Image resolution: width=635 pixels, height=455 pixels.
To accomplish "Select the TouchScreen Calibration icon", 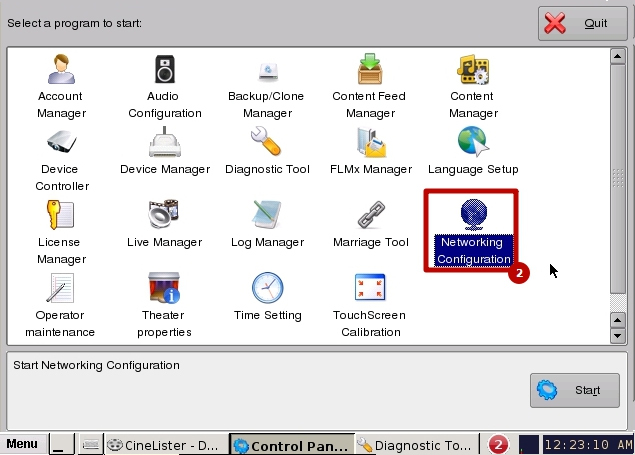I will point(370,287).
